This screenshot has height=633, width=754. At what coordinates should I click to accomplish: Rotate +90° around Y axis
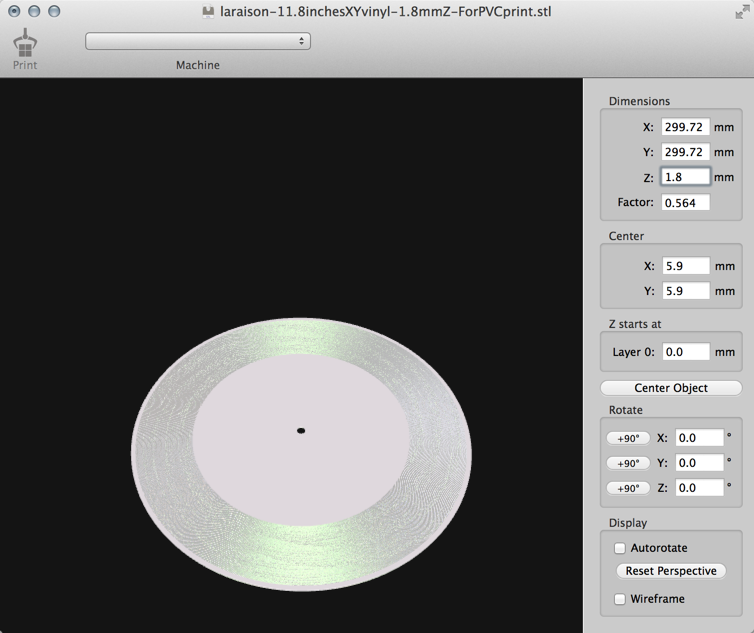coord(628,463)
